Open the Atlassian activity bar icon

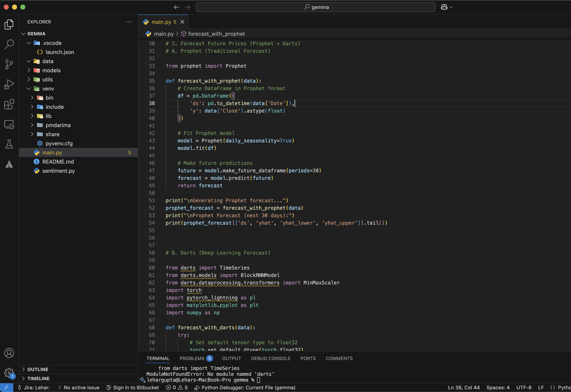(9, 164)
